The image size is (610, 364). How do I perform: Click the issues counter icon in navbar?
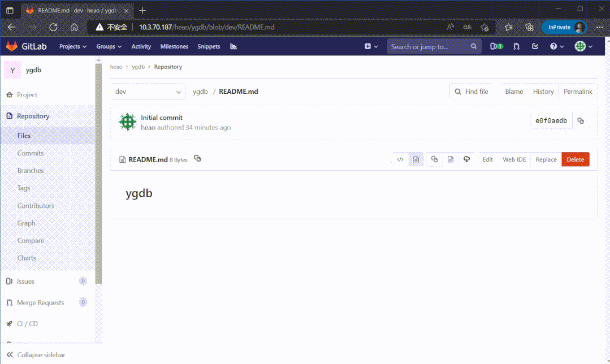496,46
